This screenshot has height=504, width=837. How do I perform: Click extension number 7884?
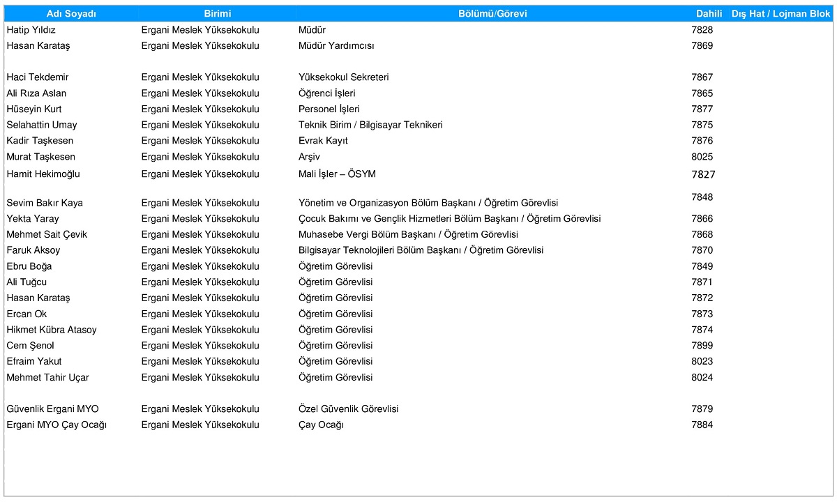coord(702,425)
